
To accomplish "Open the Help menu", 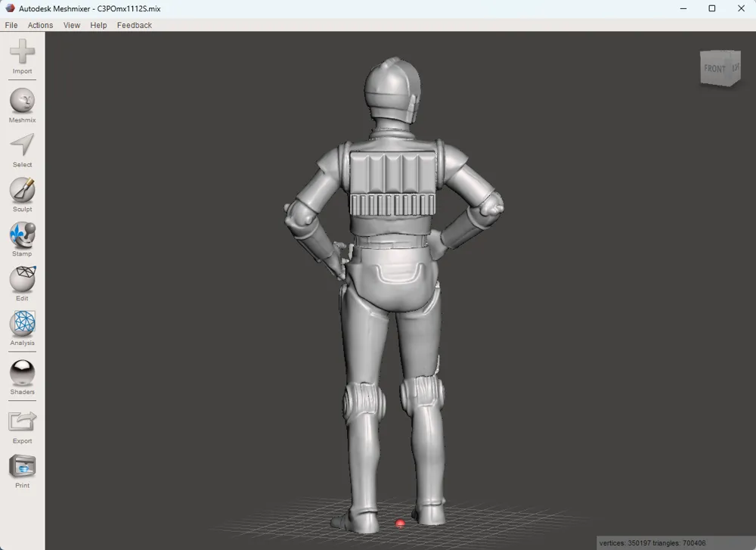I will (98, 25).
